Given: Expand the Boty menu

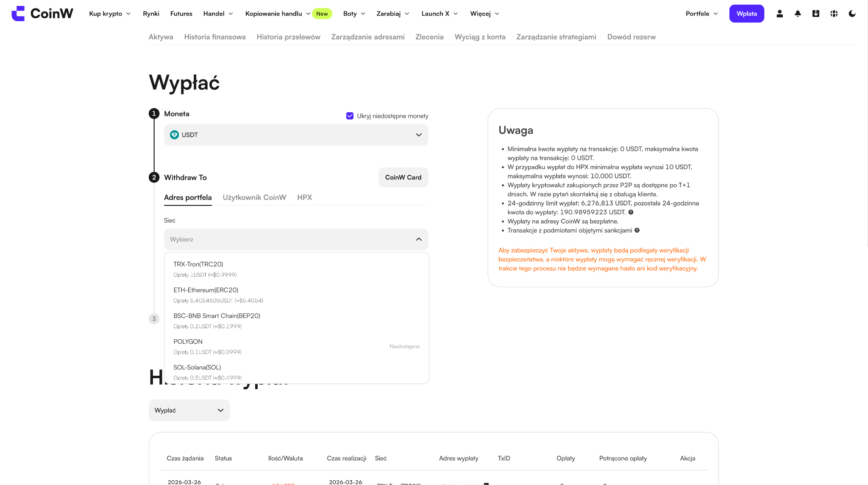Looking at the screenshot, I should pyautogui.click(x=354, y=14).
